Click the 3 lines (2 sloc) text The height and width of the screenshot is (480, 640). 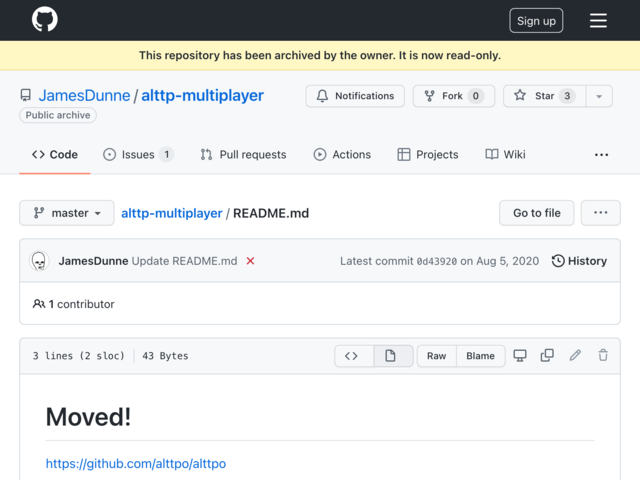pos(78,356)
